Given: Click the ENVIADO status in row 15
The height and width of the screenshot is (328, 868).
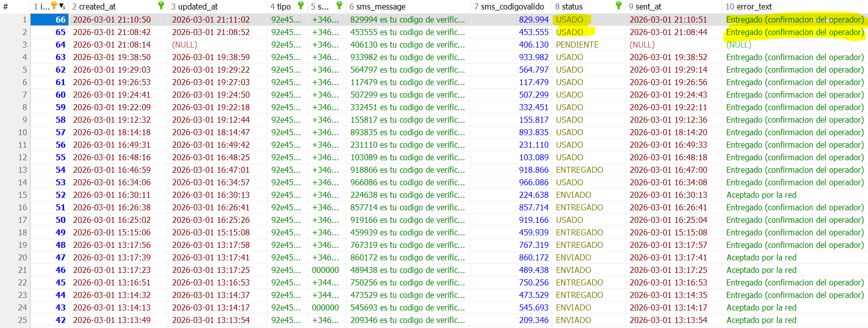Looking at the screenshot, I should pyautogui.click(x=574, y=195).
